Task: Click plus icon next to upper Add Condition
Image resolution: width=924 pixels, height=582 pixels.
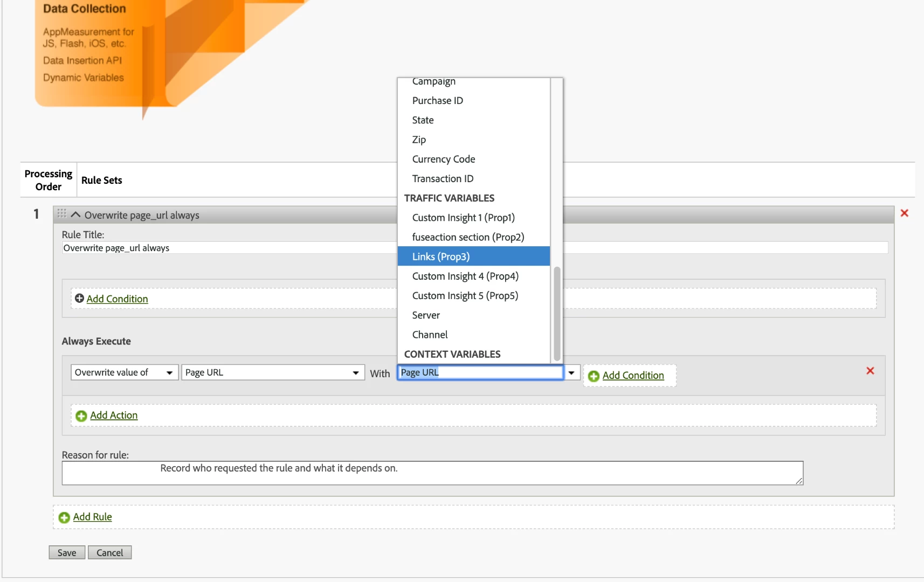Action: (x=79, y=299)
